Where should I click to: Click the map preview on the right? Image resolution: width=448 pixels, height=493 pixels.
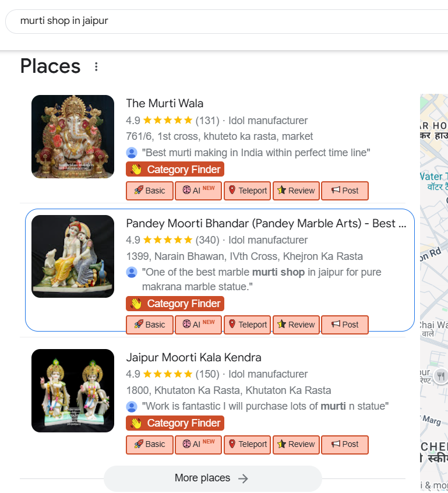coord(434,291)
